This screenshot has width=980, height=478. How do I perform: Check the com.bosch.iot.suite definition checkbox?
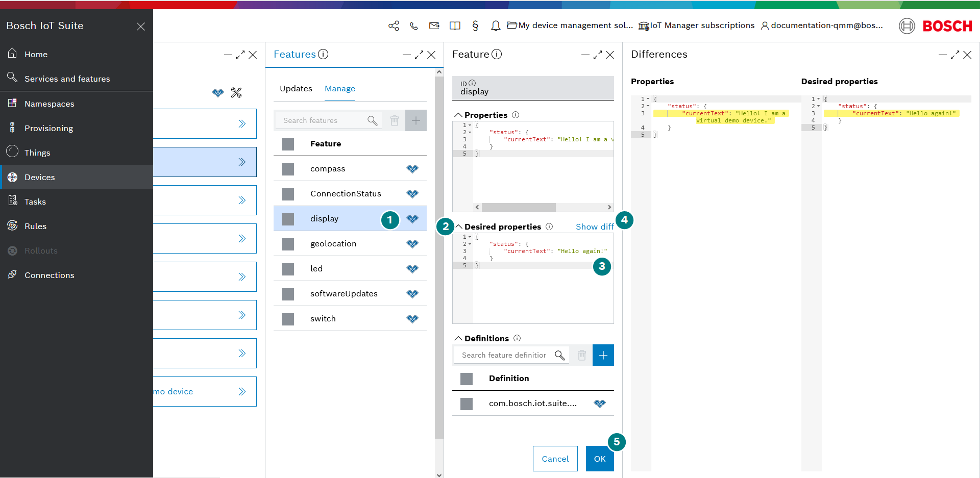pos(467,404)
